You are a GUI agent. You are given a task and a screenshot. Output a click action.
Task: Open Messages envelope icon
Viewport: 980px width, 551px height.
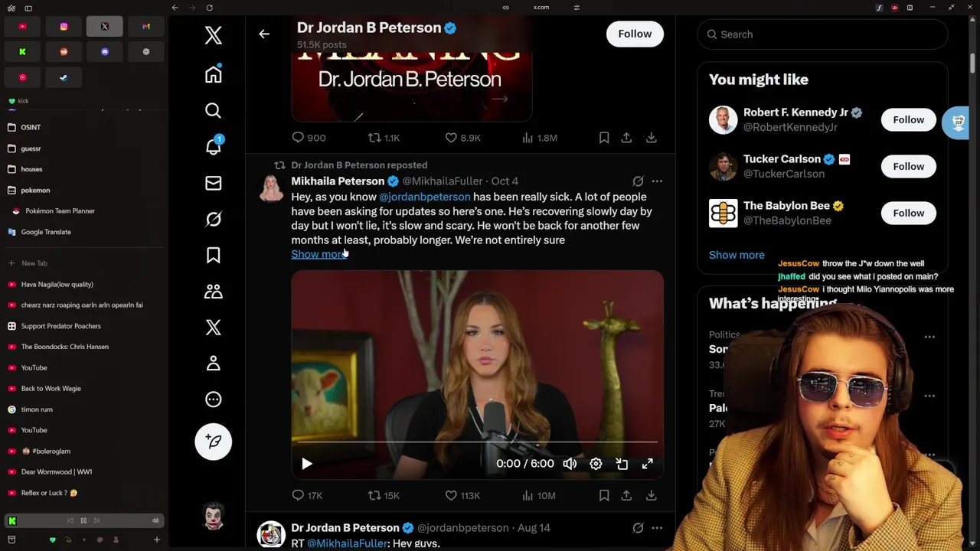pos(214,183)
